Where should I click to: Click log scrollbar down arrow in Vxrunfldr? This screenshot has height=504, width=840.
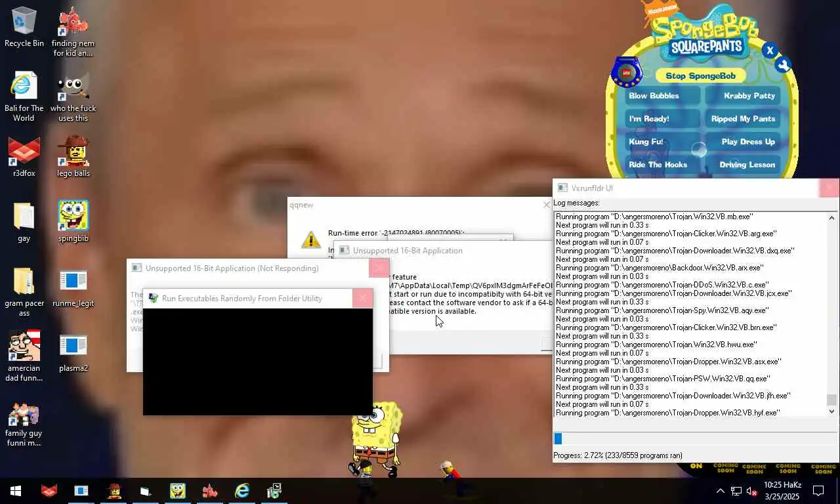pos(831,411)
